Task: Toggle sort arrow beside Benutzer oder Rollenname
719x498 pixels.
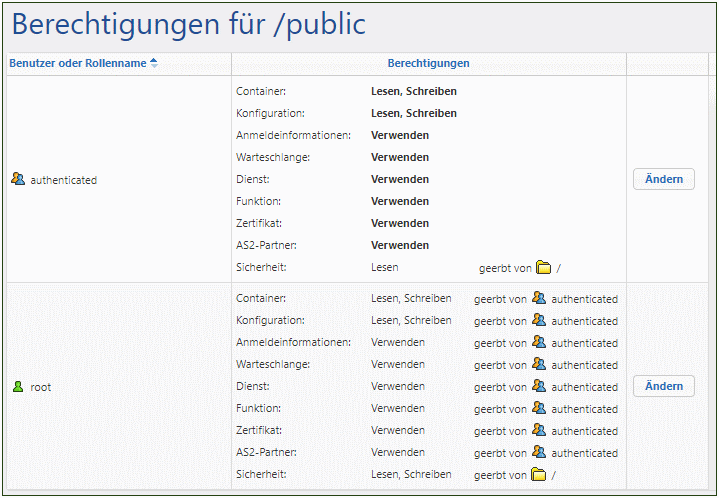Action: tap(153, 63)
